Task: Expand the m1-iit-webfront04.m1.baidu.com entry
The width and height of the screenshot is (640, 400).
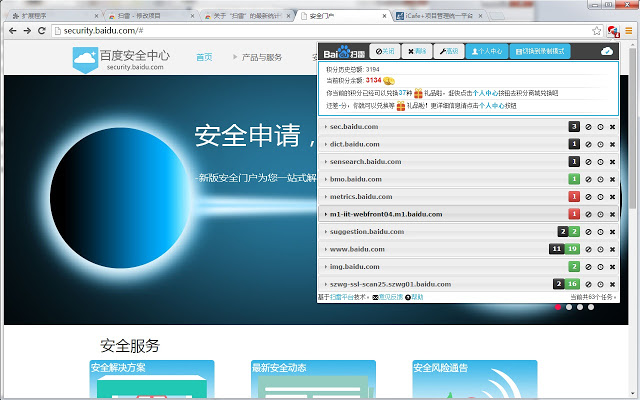Action: tap(326, 214)
